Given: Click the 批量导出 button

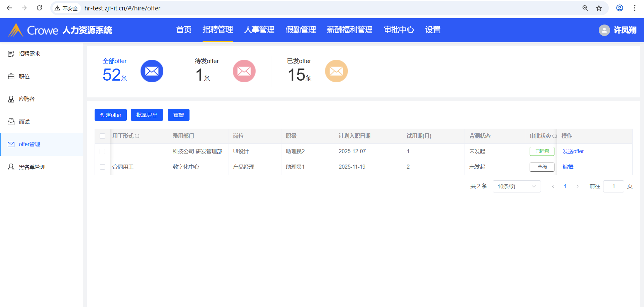Looking at the screenshot, I should 147,115.
